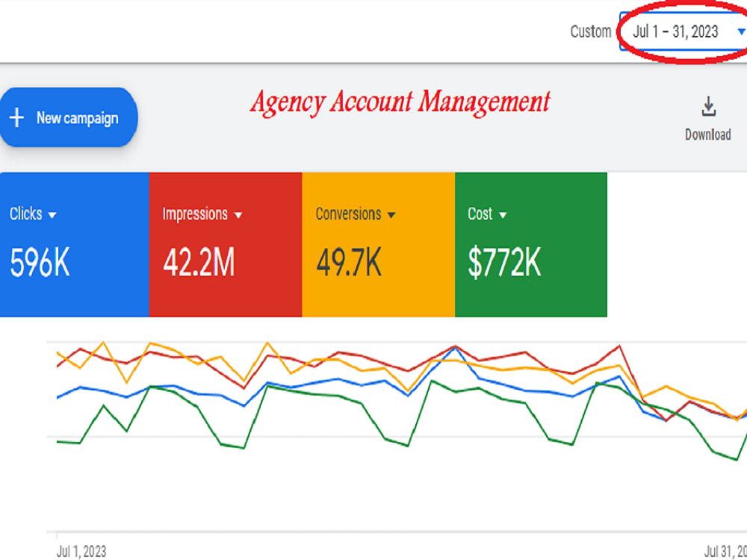
Task: Open the Jul 1 – 31, 2023 date range picker
Action: [x=684, y=31]
